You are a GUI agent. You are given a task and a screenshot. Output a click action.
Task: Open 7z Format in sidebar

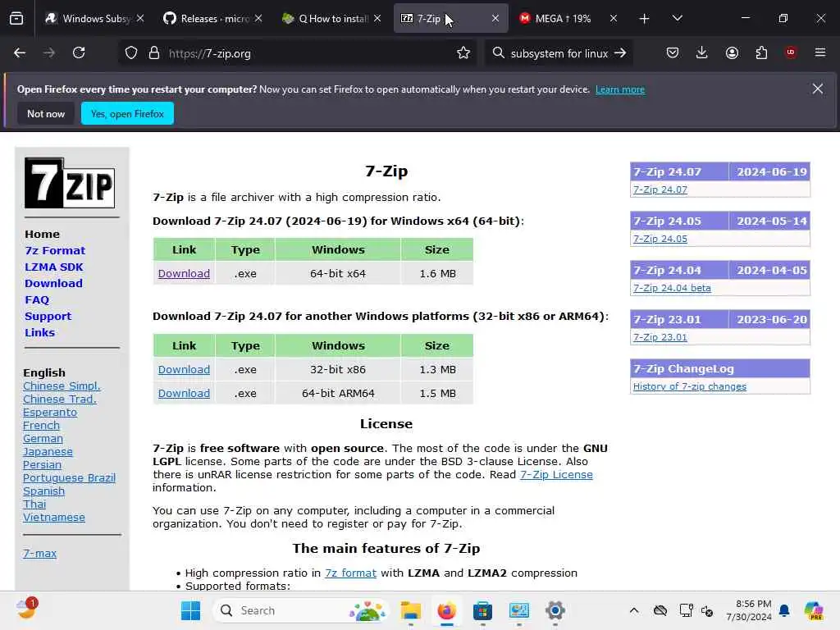coord(55,251)
